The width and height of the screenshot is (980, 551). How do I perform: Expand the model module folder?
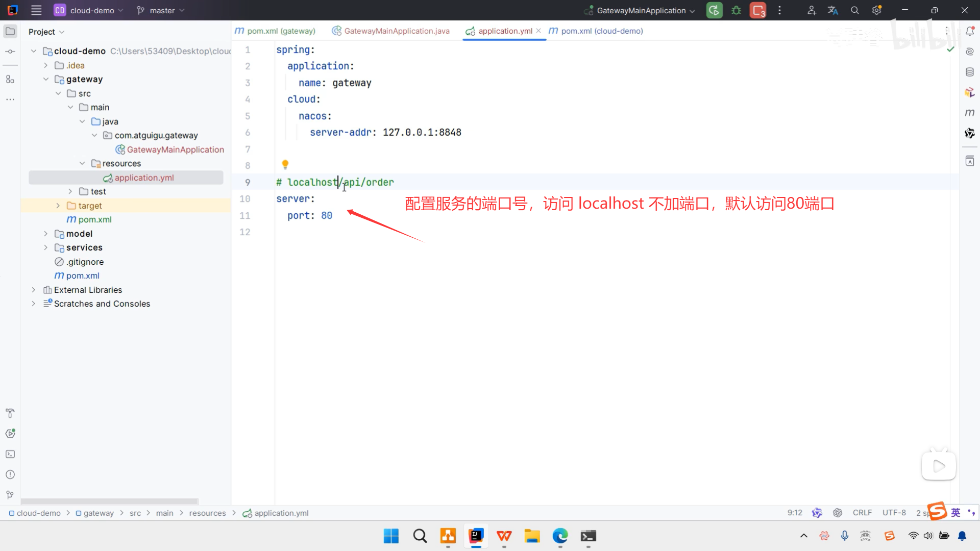point(45,234)
